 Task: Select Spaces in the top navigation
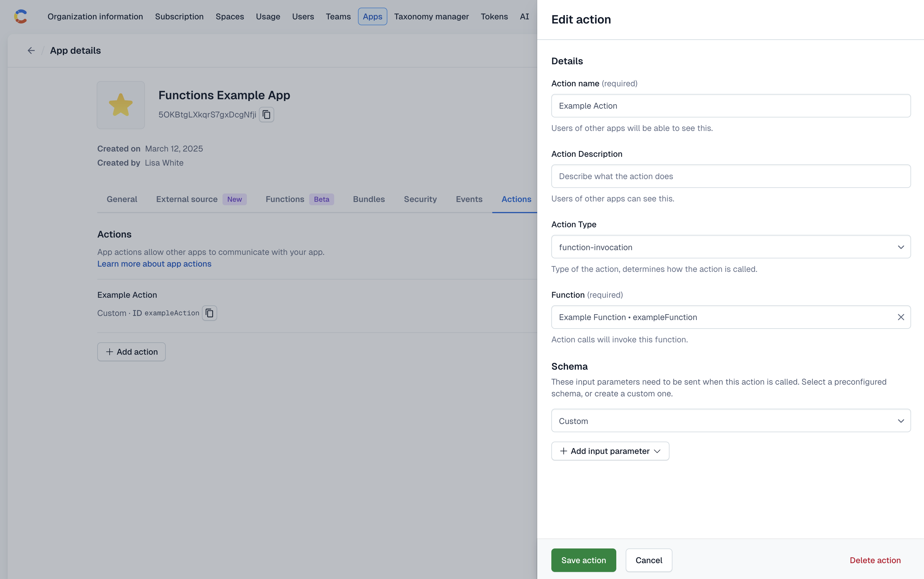pos(230,16)
